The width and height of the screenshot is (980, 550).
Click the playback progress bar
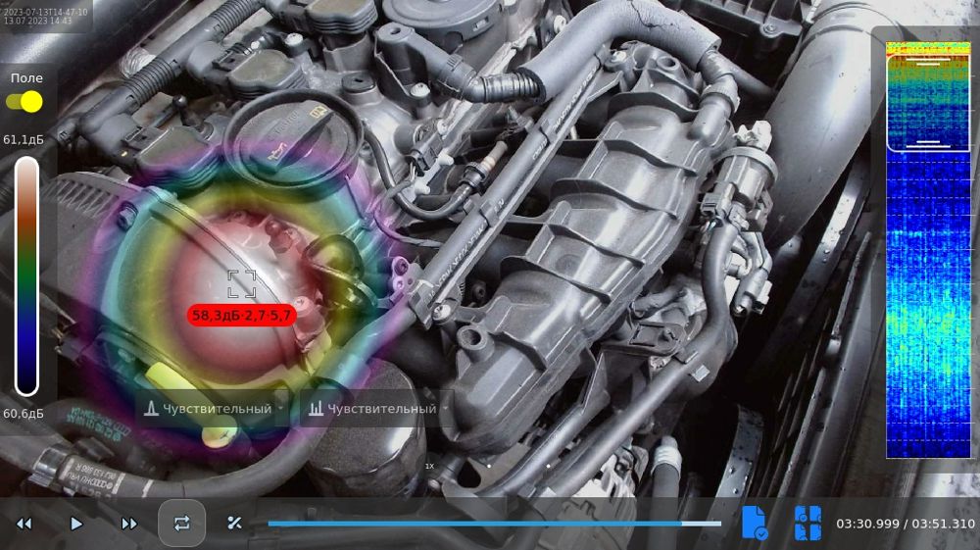494,524
